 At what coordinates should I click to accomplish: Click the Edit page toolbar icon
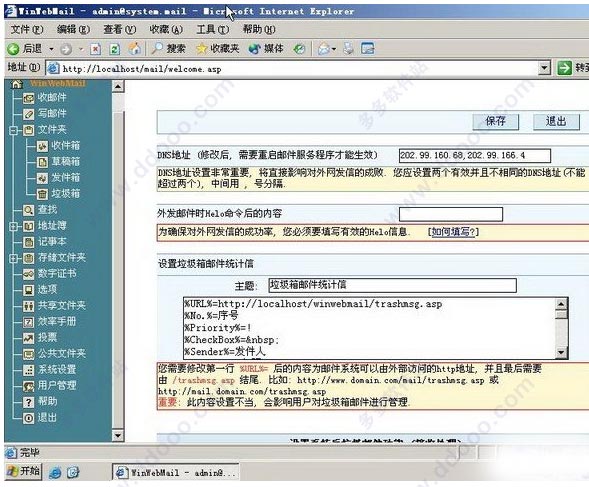(367, 48)
